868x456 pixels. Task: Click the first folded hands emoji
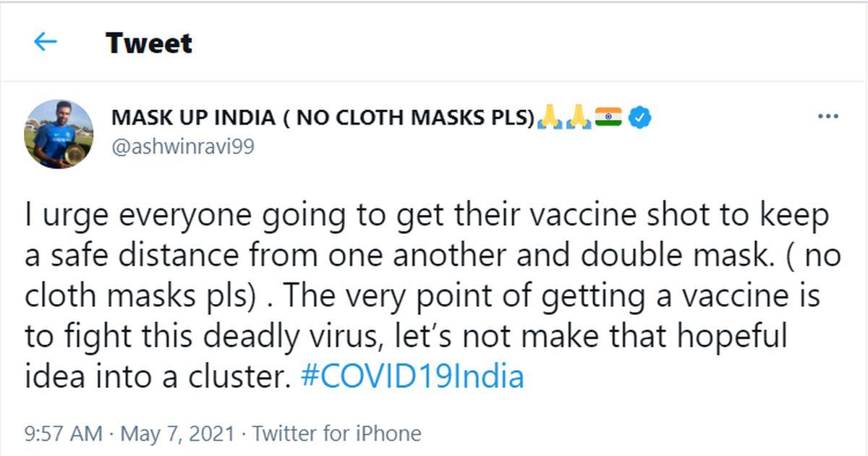(550, 117)
